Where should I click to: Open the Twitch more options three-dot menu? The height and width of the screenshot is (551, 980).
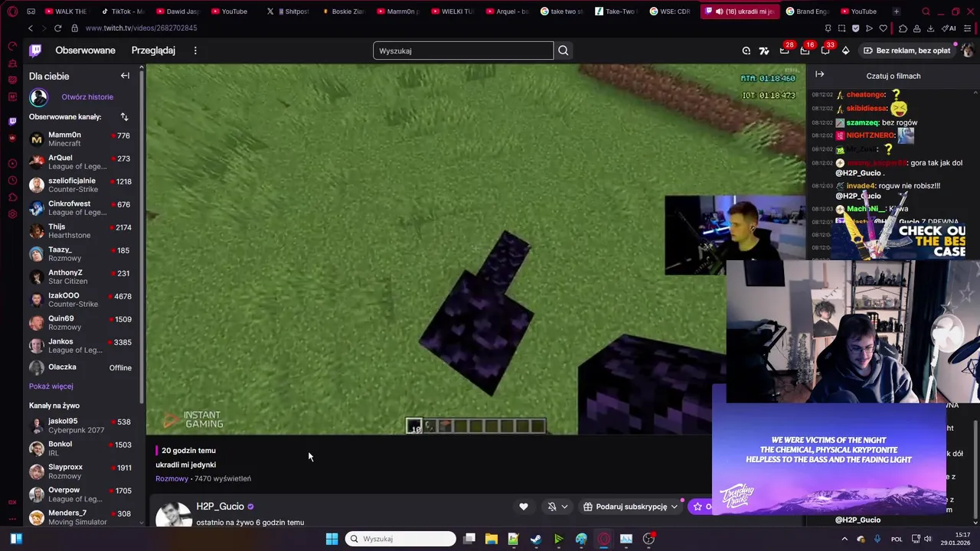point(195,51)
